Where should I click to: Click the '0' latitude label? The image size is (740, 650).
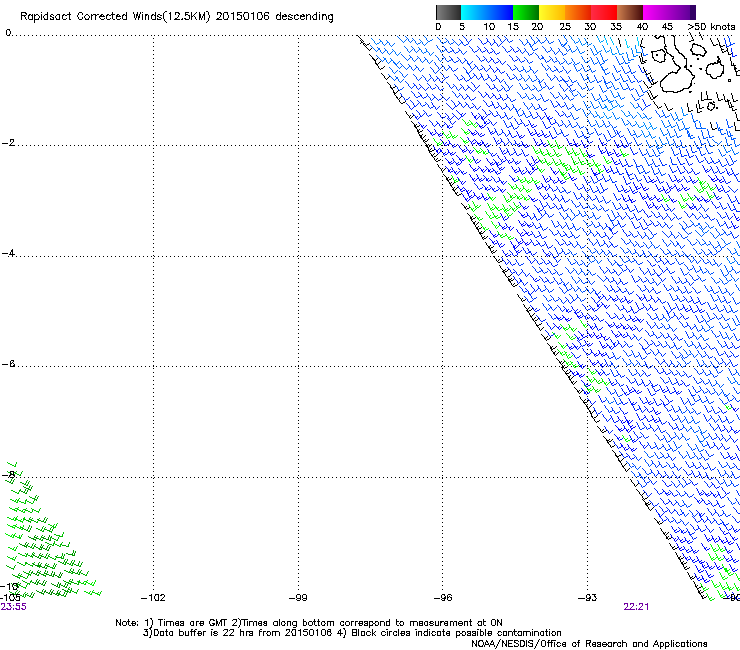click(x=8, y=33)
